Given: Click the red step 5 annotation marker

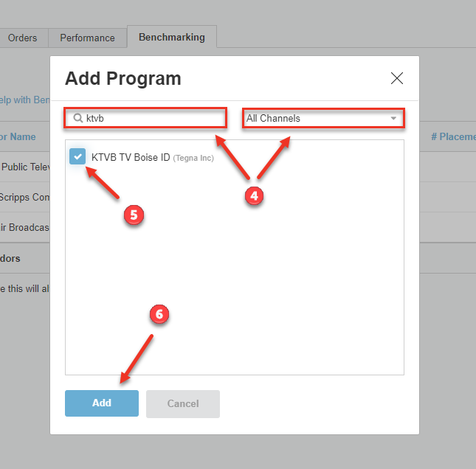Looking at the screenshot, I should point(134,215).
